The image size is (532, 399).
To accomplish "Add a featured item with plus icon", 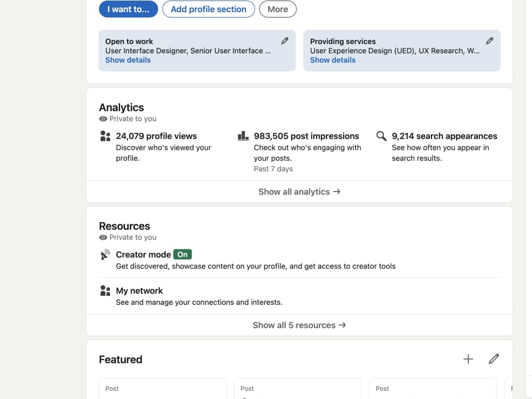I will [468, 359].
